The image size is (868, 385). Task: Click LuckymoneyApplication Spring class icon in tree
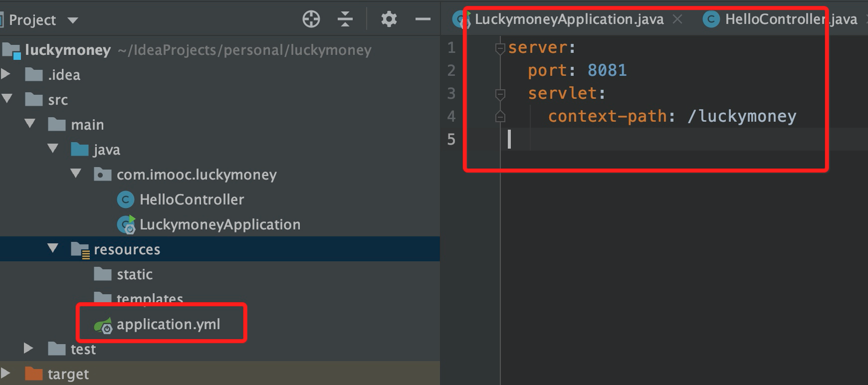(x=126, y=224)
